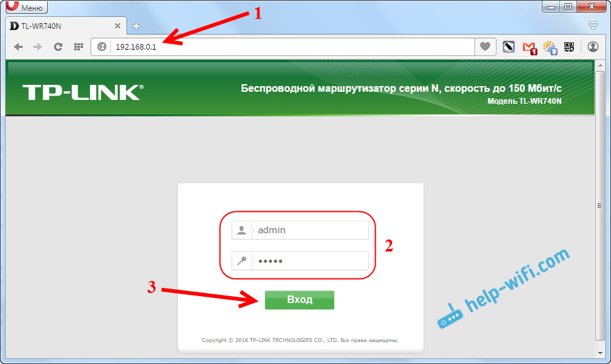Image resolution: width=611 pixels, height=364 pixels.
Task: Focus the admin username field
Action: coord(300,230)
